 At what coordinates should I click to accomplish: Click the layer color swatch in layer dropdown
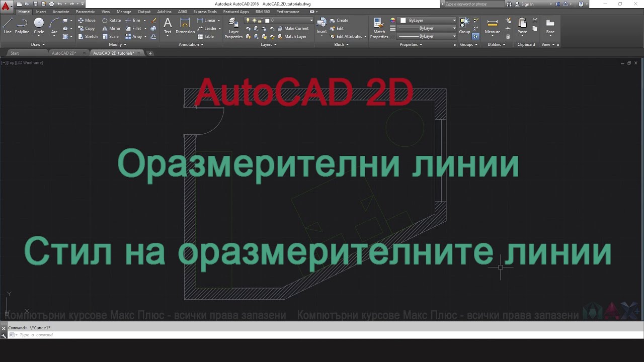click(267, 21)
